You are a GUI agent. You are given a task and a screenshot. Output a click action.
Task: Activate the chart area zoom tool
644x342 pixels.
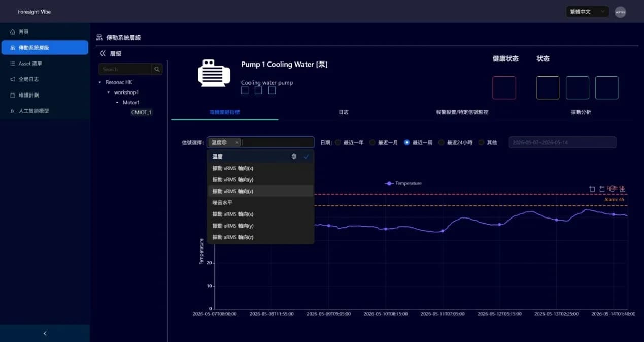pos(592,189)
